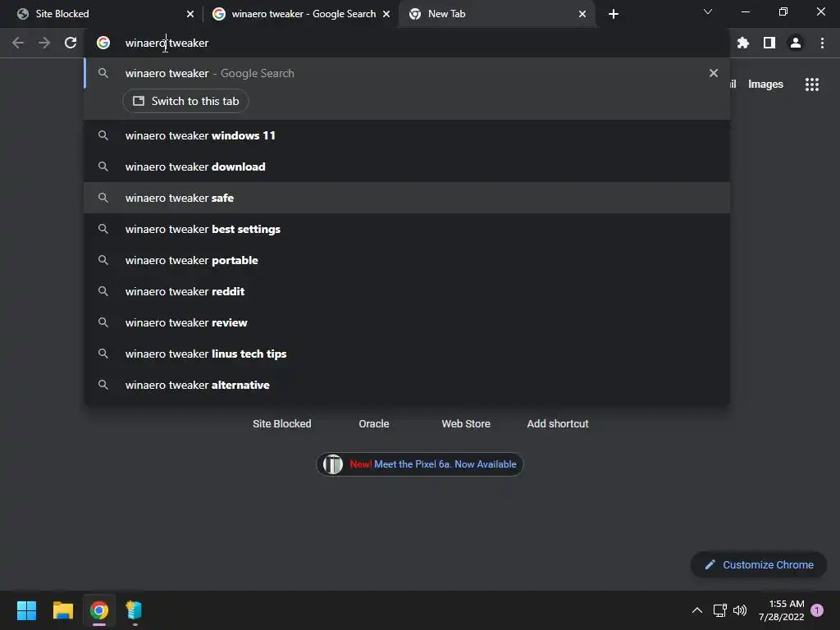The image size is (840, 630).
Task: Open the Google apps grid
Action: click(811, 84)
